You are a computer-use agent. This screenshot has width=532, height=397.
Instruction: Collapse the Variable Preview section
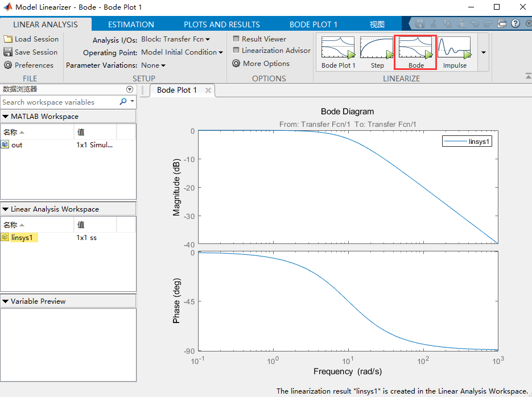pos(6,301)
